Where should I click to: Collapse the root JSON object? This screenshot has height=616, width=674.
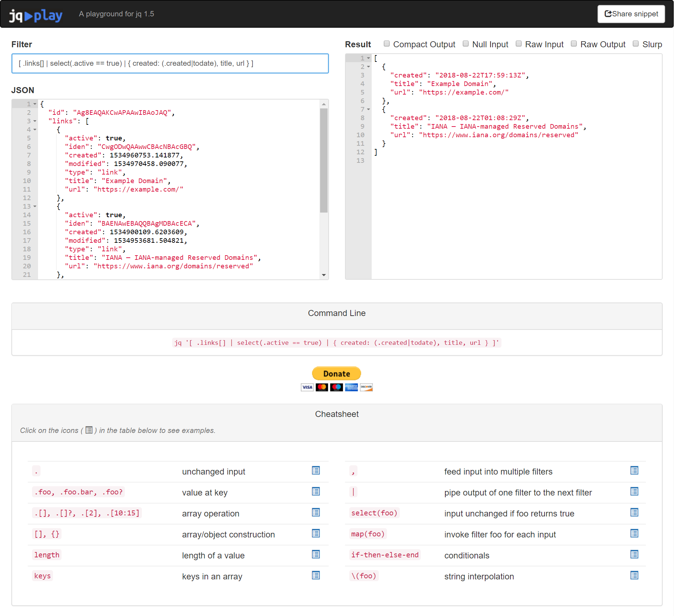pyautogui.click(x=34, y=104)
